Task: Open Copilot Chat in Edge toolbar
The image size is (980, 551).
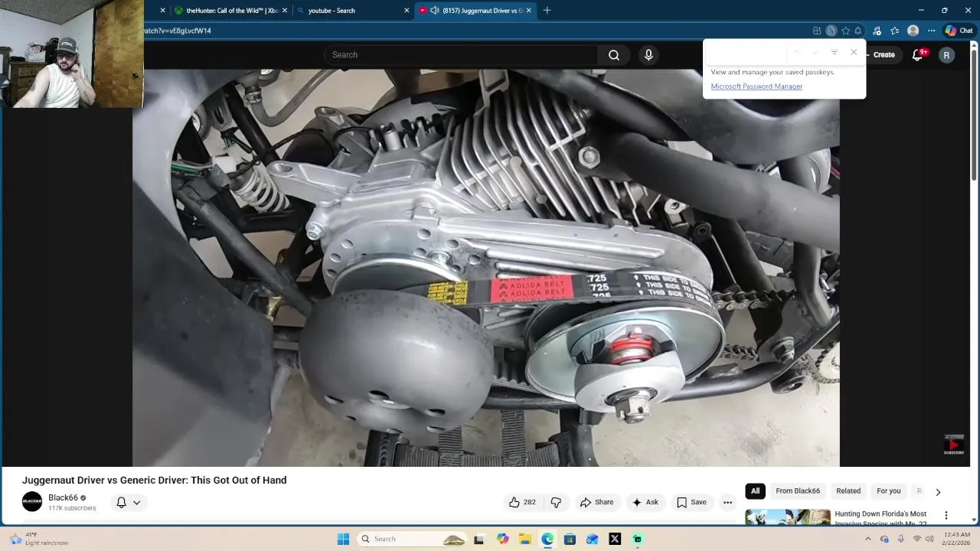Action: click(959, 31)
